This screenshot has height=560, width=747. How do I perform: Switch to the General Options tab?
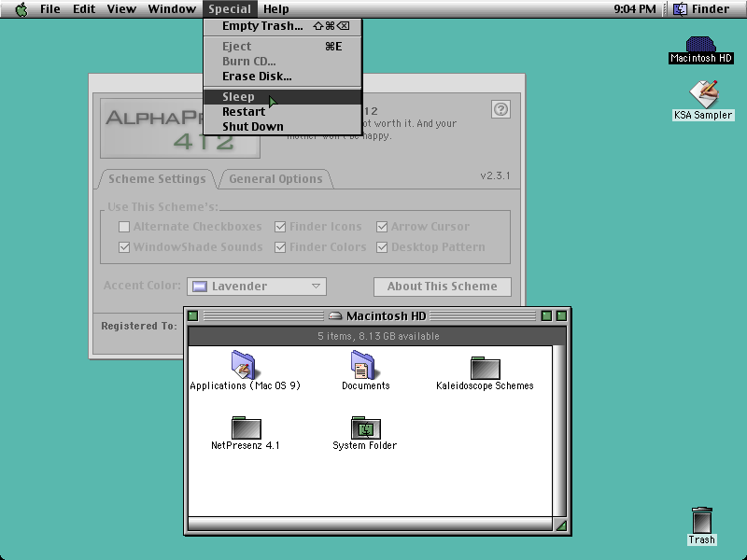click(275, 179)
